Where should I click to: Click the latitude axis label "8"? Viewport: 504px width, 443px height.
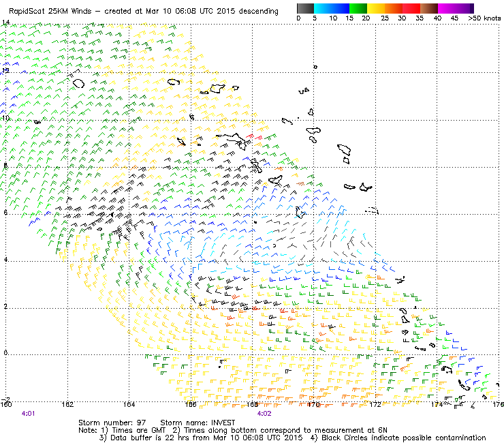pyautogui.click(x=5, y=166)
